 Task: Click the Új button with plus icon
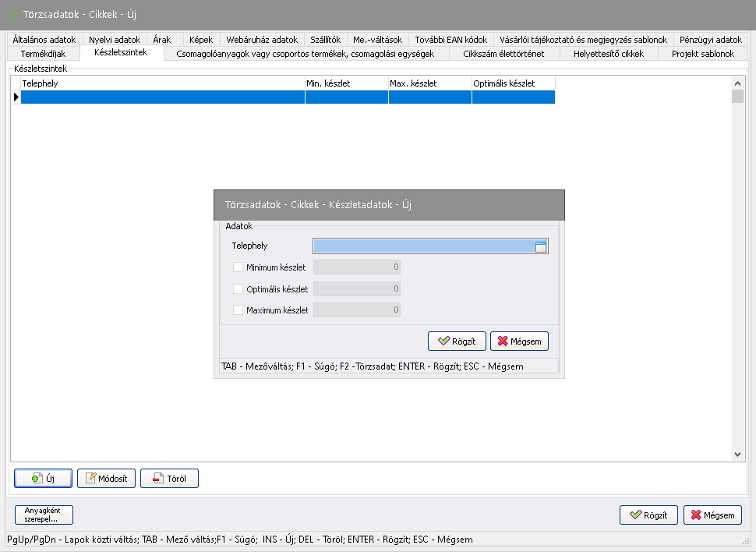(43, 478)
